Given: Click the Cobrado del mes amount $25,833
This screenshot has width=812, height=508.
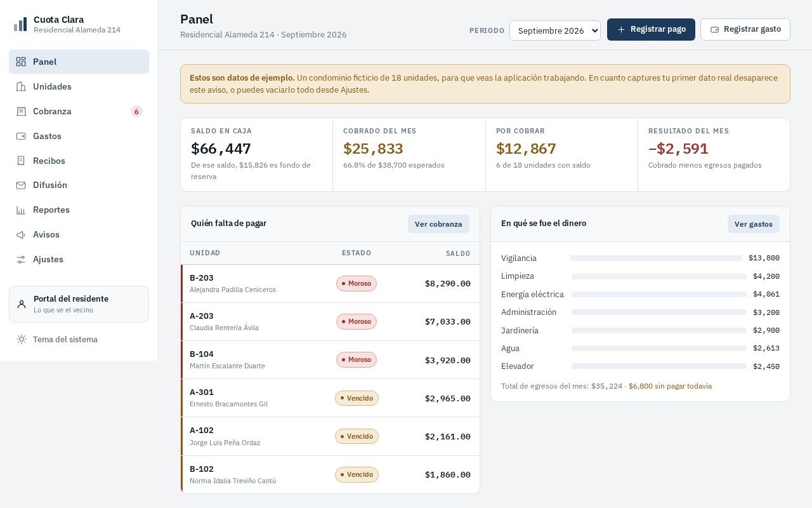Looking at the screenshot, I should (x=373, y=149).
